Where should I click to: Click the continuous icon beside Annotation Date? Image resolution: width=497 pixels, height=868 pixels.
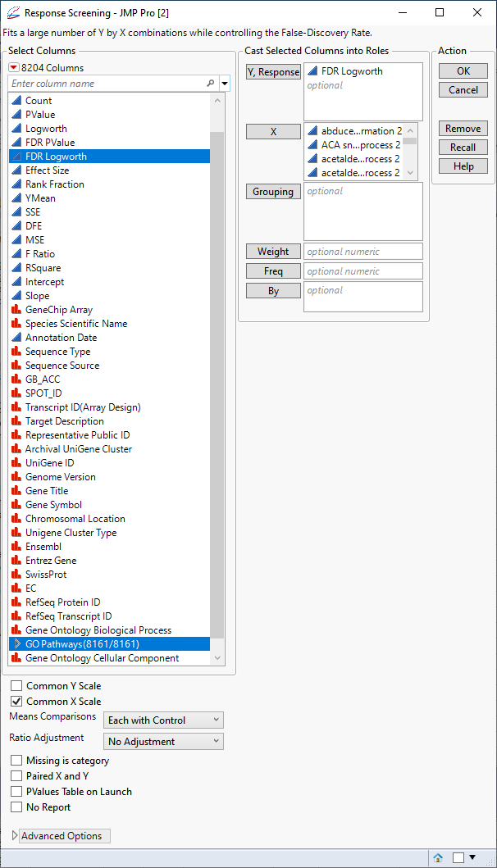16,338
